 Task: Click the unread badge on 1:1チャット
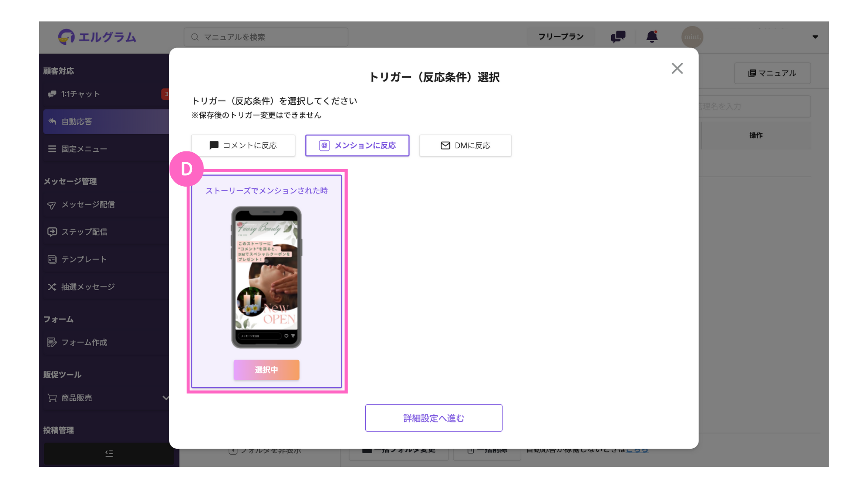[165, 94]
